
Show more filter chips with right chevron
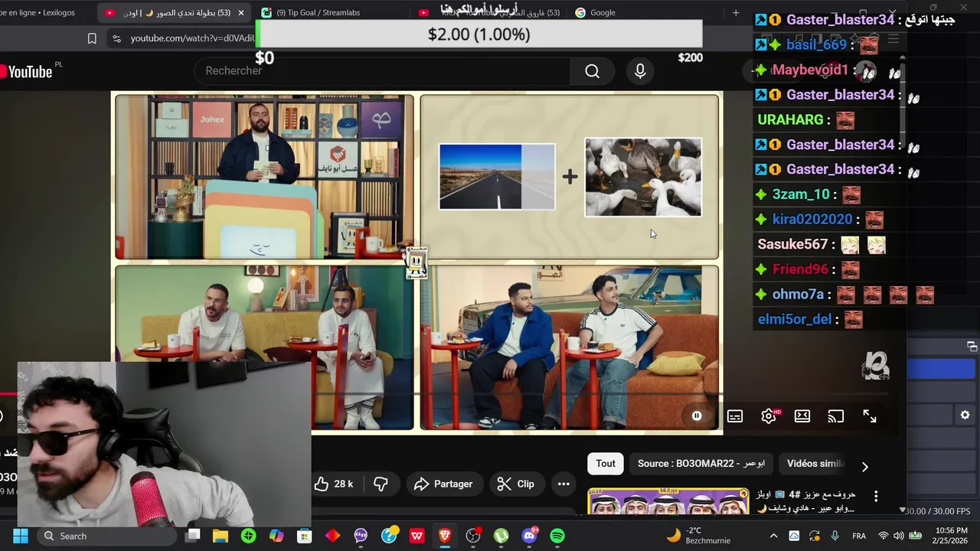[x=864, y=467]
